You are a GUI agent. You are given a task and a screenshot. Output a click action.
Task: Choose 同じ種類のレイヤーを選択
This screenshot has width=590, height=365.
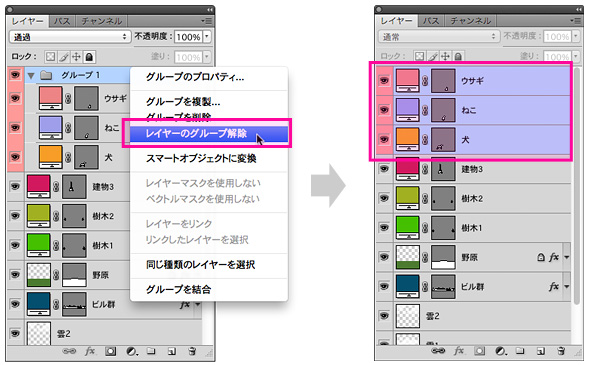(201, 265)
